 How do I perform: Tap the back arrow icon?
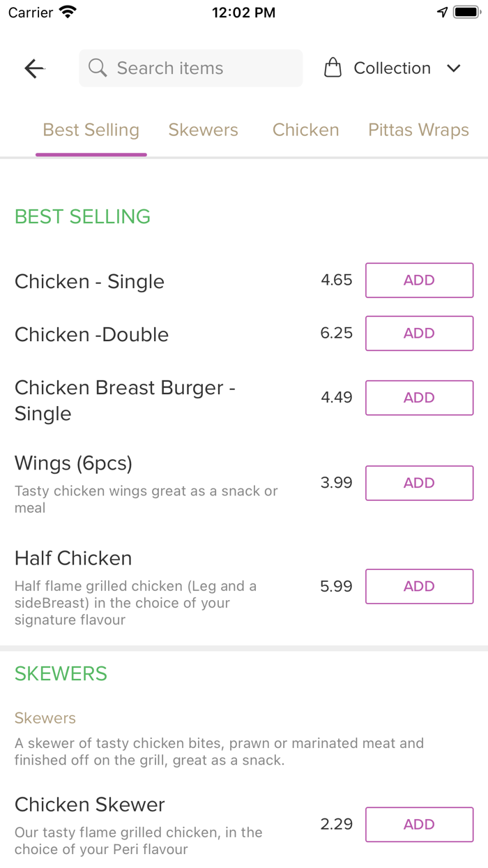[x=34, y=68]
